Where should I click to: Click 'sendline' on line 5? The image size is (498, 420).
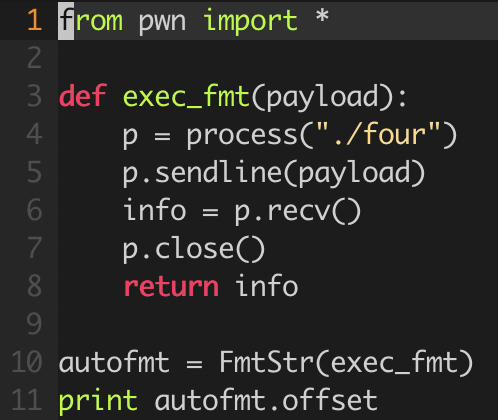pyautogui.click(x=219, y=172)
